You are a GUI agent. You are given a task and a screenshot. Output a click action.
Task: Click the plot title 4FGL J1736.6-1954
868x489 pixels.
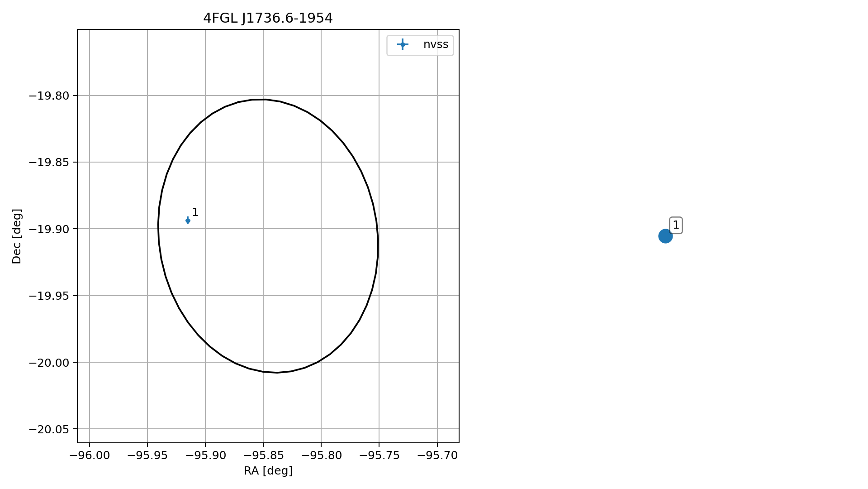click(268, 18)
